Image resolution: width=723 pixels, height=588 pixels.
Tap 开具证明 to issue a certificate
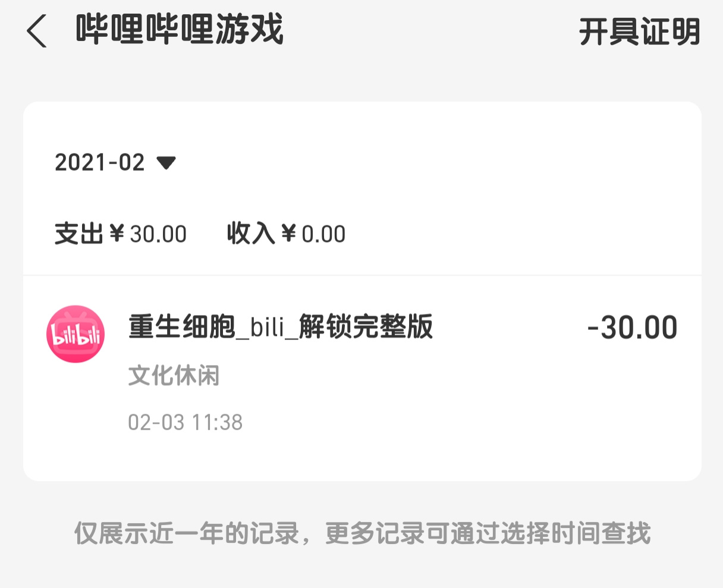640,32
